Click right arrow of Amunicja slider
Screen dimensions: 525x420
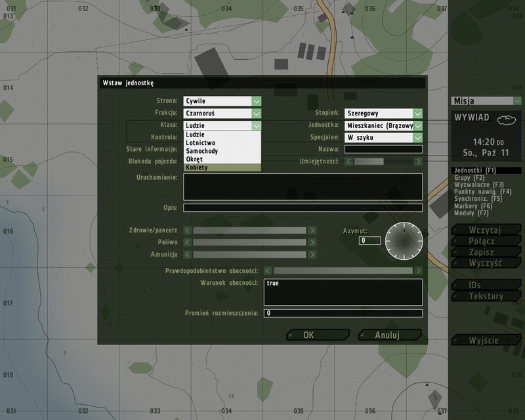click(312, 255)
